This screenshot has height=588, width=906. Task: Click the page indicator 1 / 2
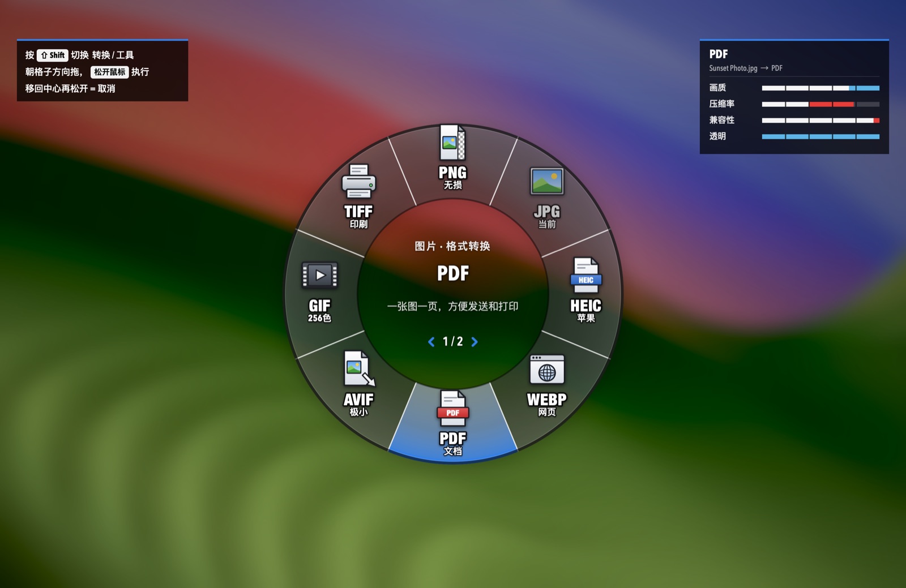[452, 342]
